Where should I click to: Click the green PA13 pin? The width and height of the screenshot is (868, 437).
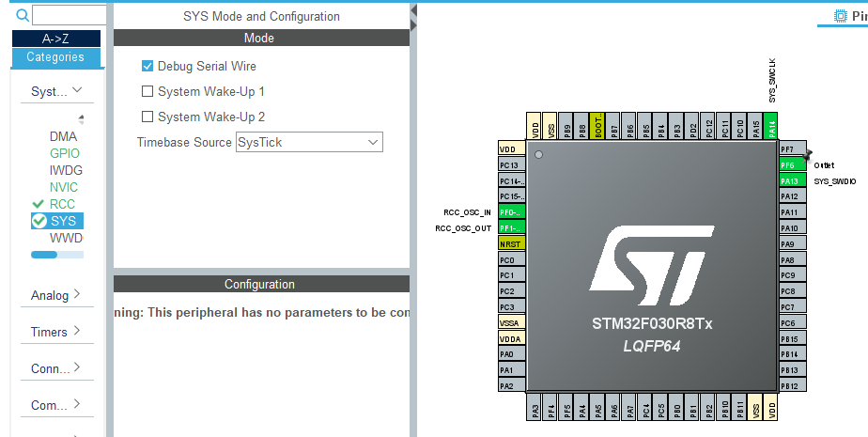[792, 180]
